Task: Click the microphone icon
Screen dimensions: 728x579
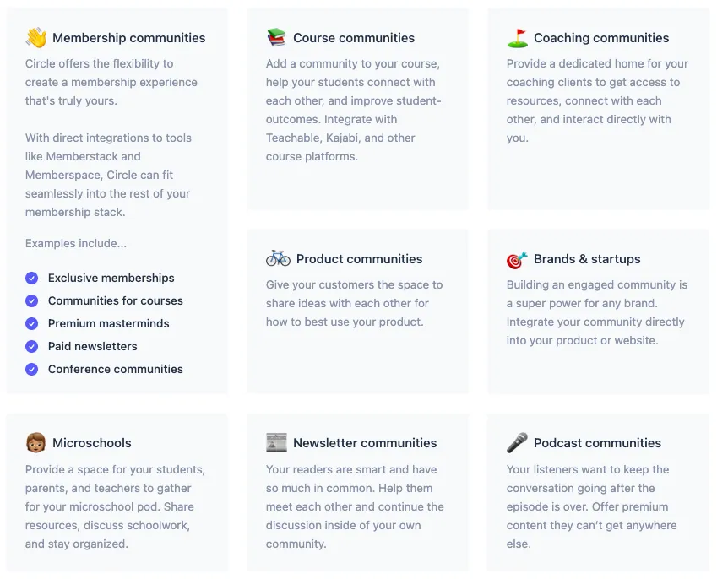Action: point(517,443)
